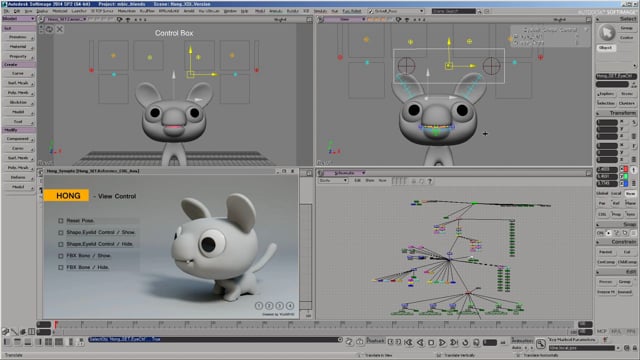Click the scale transform icon in Transform panel
Image resolution: width=640 pixels, height=360 pixels.
(634, 122)
